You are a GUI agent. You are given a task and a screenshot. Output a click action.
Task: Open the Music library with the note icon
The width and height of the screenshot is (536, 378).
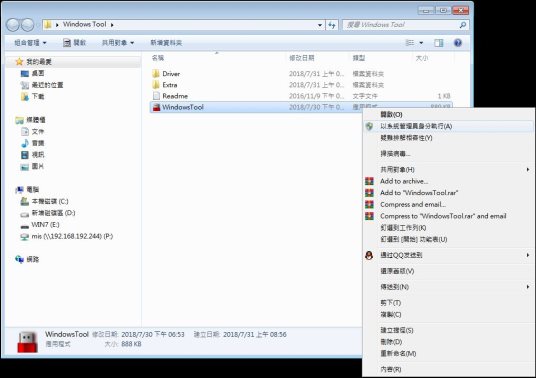(x=33, y=143)
